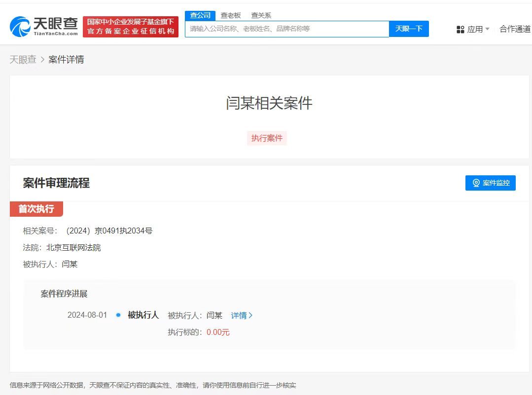Click the red 首次执行 label tag

pos(36,209)
